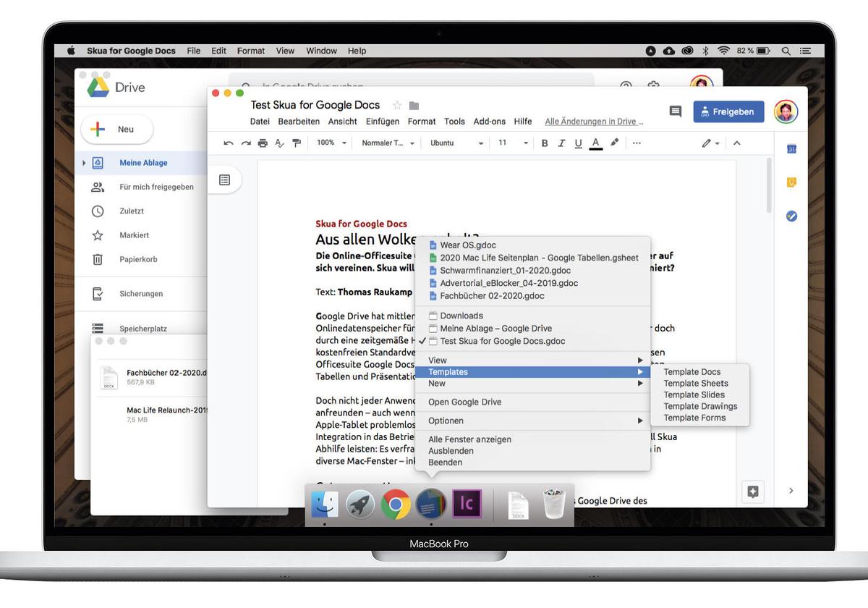This screenshot has height=608, width=868.
Task: Collapse the menus with the up chevron
Action: [737, 143]
